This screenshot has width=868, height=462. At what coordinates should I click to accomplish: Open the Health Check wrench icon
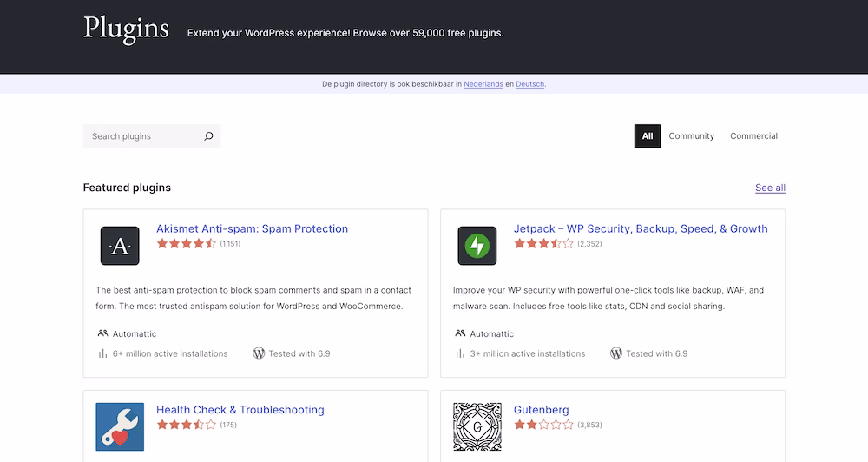pyautogui.click(x=120, y=426)
